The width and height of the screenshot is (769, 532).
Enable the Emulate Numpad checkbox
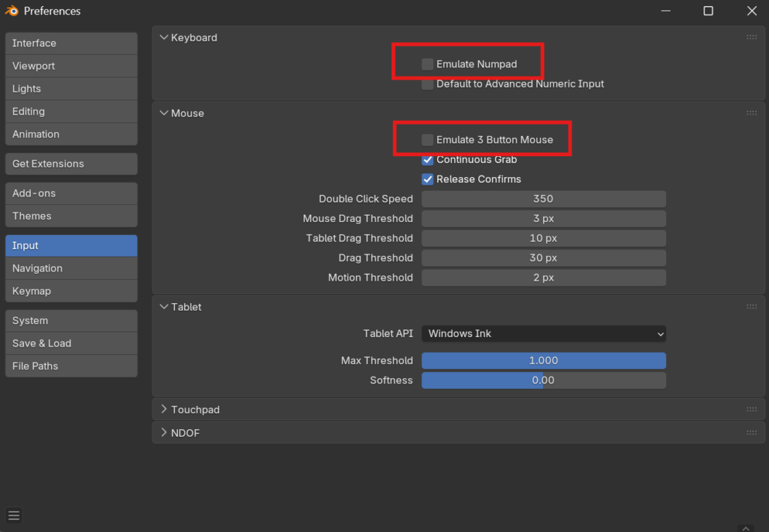pos(427,65)
